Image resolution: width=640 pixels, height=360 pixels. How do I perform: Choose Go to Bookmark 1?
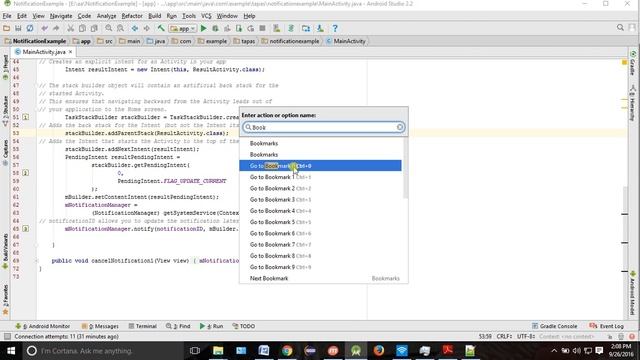pos(320,177)
